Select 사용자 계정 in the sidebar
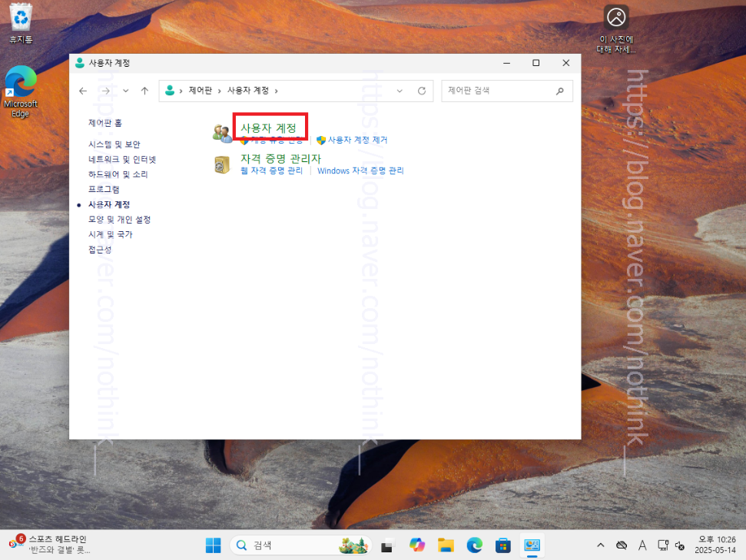Viewport: 746px width, 560px height. pyautogui.click(x=109, y=204)
